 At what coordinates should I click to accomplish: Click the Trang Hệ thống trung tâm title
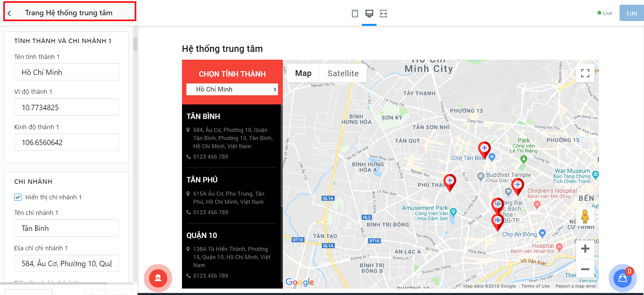click(x=69, y=13)
